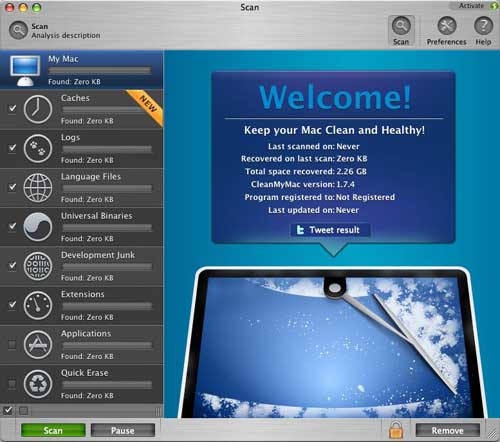Viewport: 500px width, 442px height.
Task: Click 'Keep your Mac Clean and Healthy!' text
Action: tap(334, 130)
